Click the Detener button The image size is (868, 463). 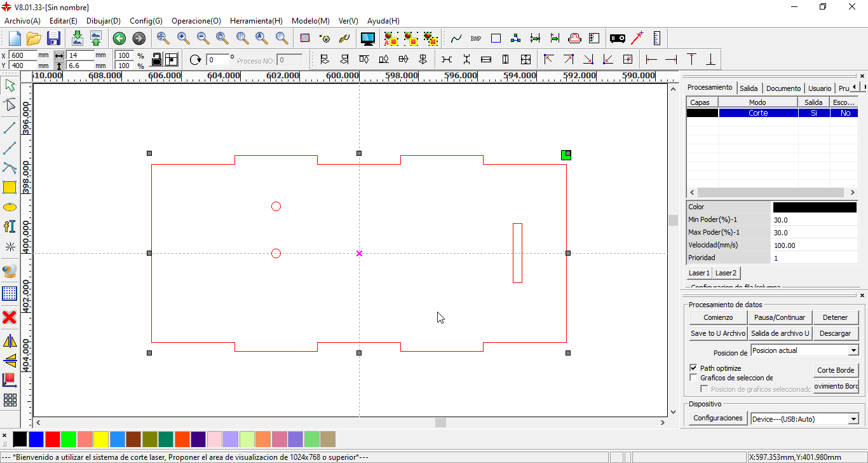tap(835, 317)
